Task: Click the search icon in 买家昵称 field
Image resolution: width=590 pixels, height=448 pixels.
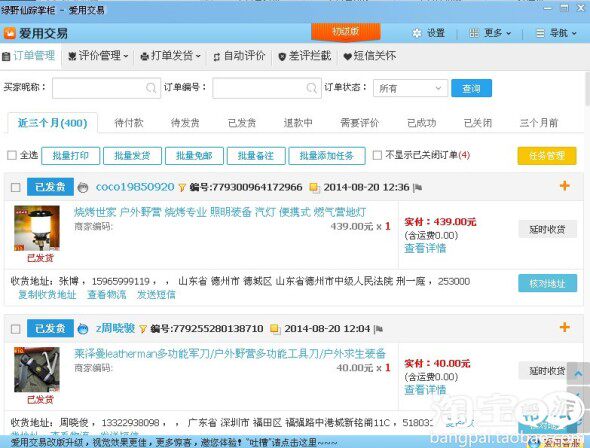Action: coord(151,88)
